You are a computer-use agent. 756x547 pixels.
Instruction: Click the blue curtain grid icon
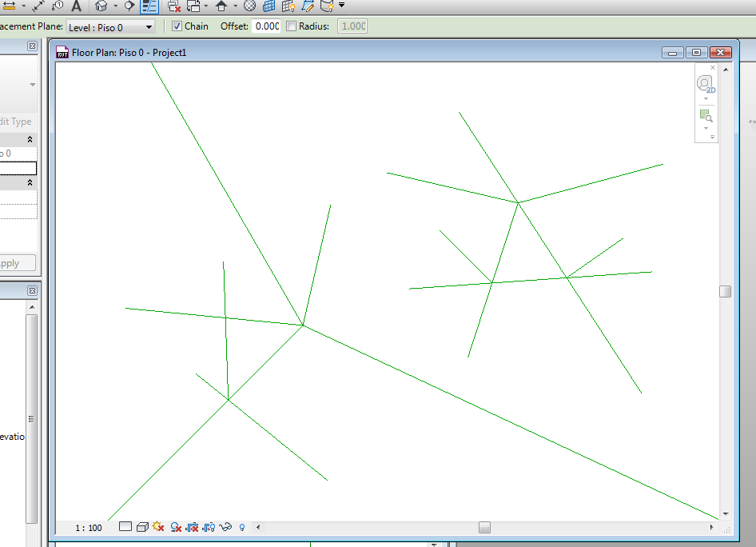click(269, 6)
